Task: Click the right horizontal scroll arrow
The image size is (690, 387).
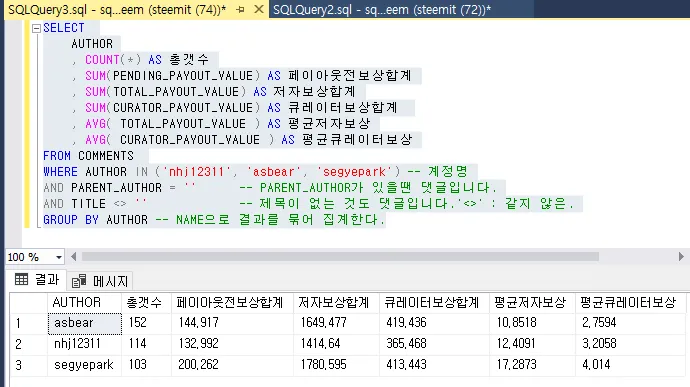Action: [681, 257]
